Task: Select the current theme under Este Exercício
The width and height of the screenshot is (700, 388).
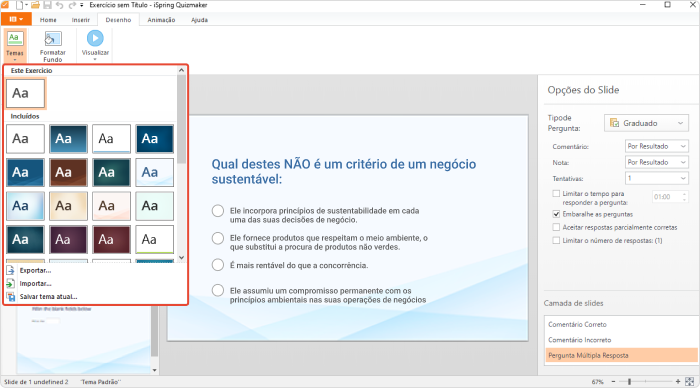Action: click(x=25, y=94)
